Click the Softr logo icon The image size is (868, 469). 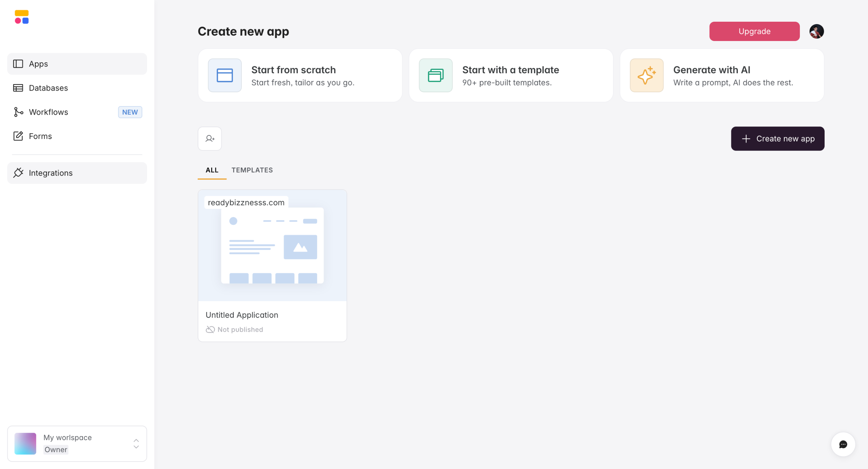tap(22, 17)
